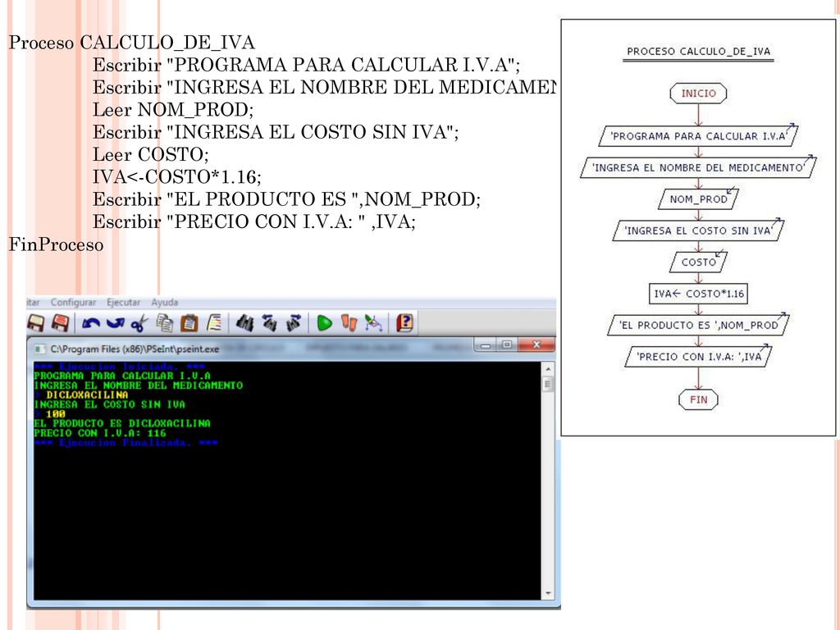Image resolution: width=840 pixels, height=630 pixels.
Task: Open Find with the binoculars icon
Action: point(244,323)
